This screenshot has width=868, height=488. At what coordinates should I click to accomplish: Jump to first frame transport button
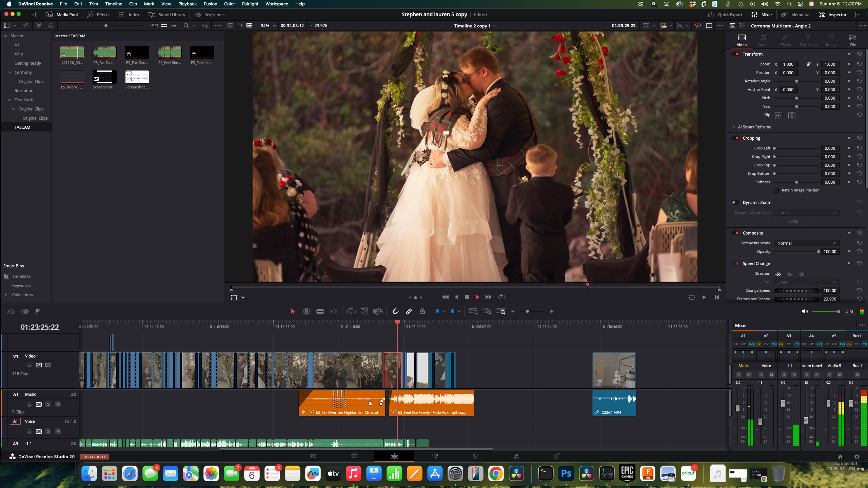tap(445, 297)
